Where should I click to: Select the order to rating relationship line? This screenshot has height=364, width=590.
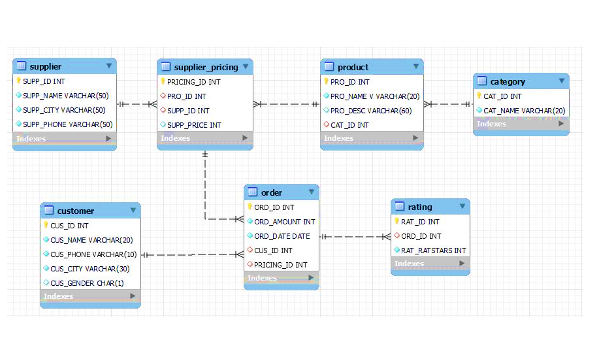tap(355, 237)
